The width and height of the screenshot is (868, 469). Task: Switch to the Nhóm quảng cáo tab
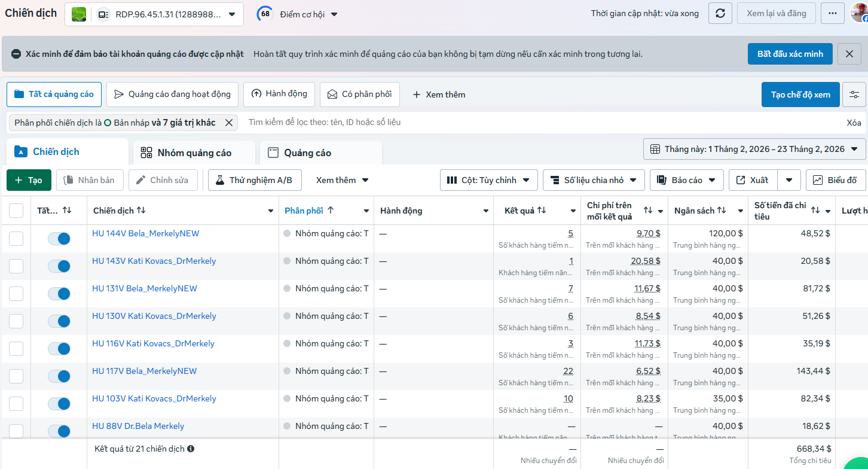[x=194, y=153]
